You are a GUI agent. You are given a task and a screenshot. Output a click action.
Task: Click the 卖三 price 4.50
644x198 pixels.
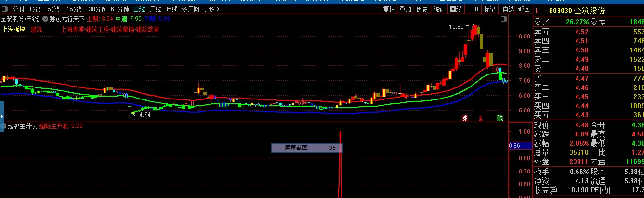point(582,50)
